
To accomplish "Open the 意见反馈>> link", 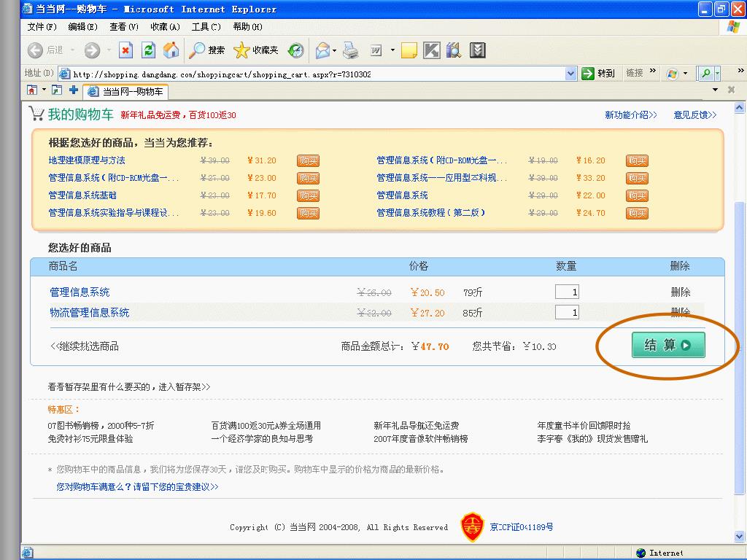I will point(694,114).
